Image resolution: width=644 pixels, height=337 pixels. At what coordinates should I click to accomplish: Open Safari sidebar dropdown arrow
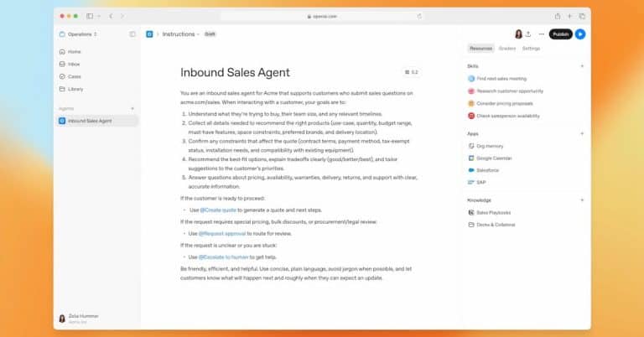click(x=99, y=16)
